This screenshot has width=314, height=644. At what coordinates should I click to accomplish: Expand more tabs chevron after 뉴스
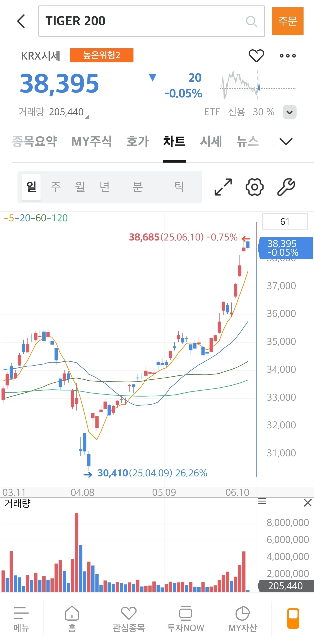286,141
